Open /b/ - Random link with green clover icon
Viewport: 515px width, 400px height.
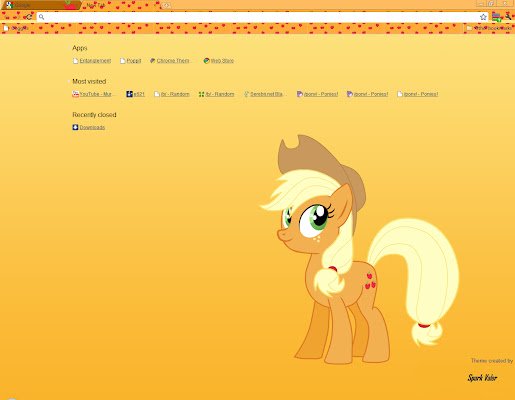216,94
